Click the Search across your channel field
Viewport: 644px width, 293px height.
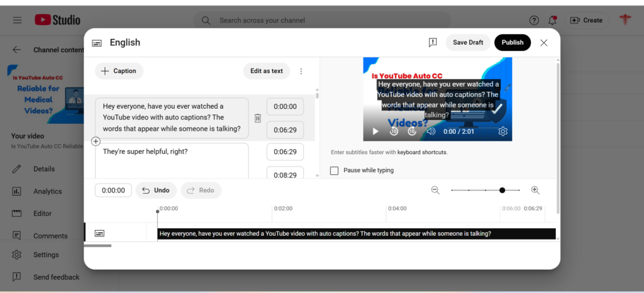(322, 20)
